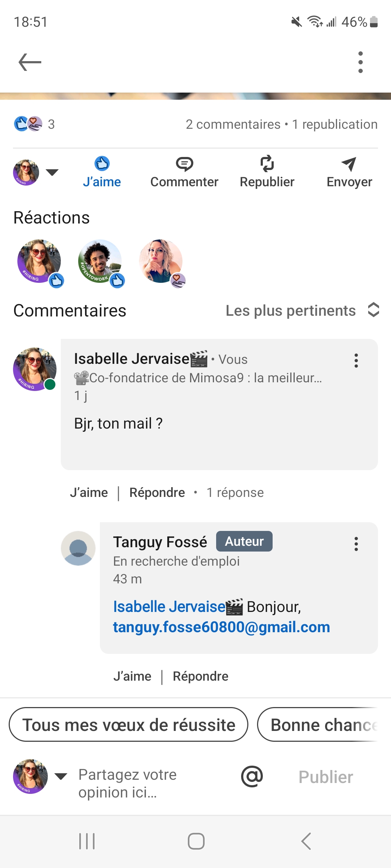Like Isabelle Jervaise's comment

(x=89, y=493)
